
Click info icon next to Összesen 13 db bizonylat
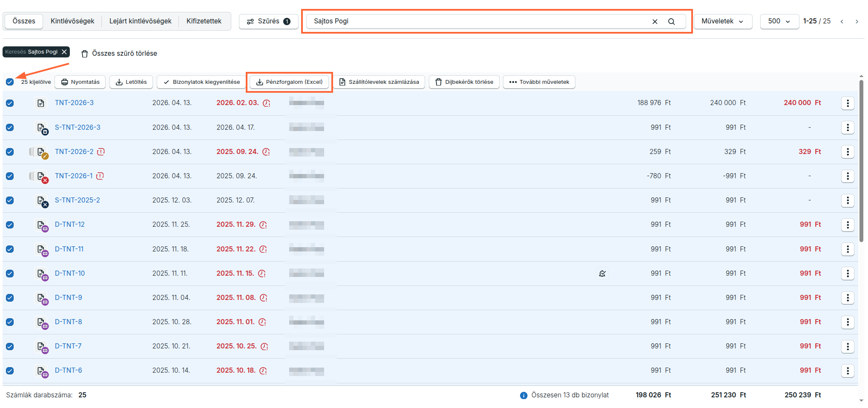click(523, 395)
